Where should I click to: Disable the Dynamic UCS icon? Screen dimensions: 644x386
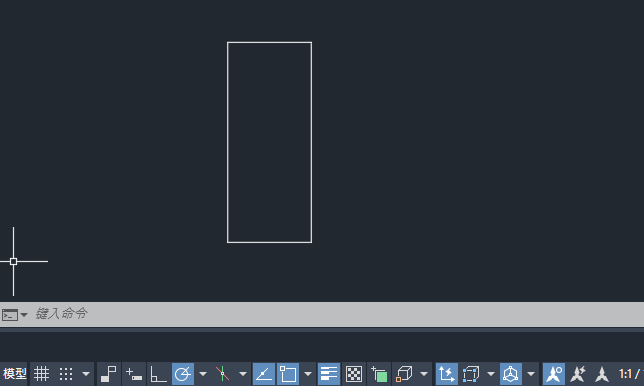click(x=446, y=374)
